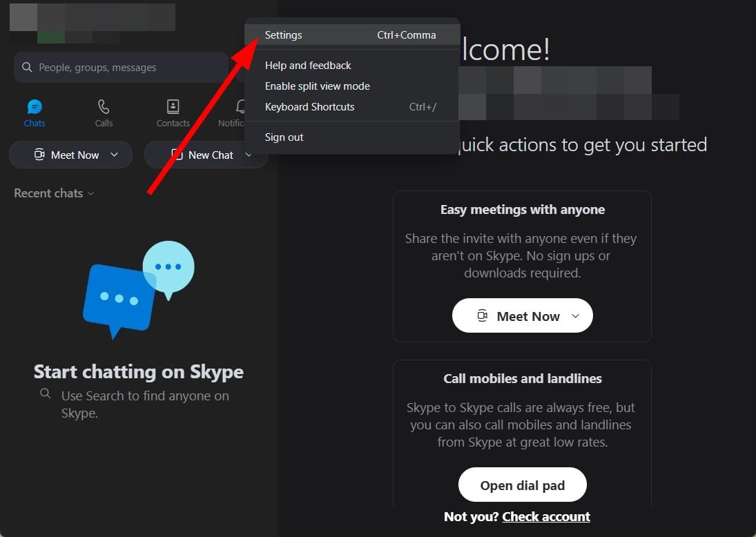This screenshot has width=756, height=537.
Task: Click the camera icon on sidebar Meet Now
Action: (39, 155)
